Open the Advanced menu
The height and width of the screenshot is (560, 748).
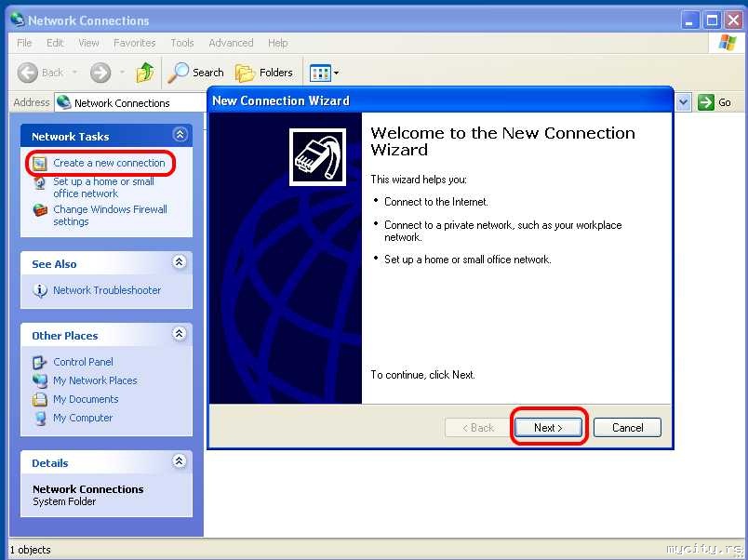(x=231, y=43)
